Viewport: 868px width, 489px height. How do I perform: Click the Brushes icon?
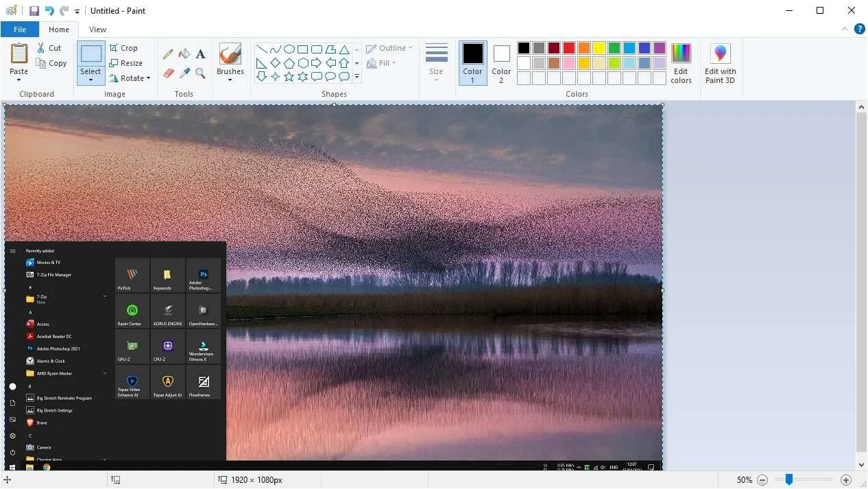click(x=230, y=54)
